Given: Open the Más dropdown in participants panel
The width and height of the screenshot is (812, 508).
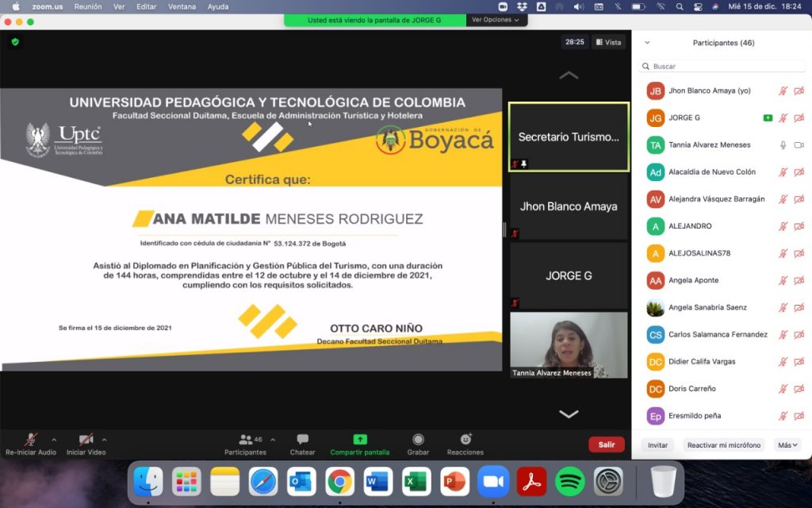Looking at the screenshot, I should 787,445.
